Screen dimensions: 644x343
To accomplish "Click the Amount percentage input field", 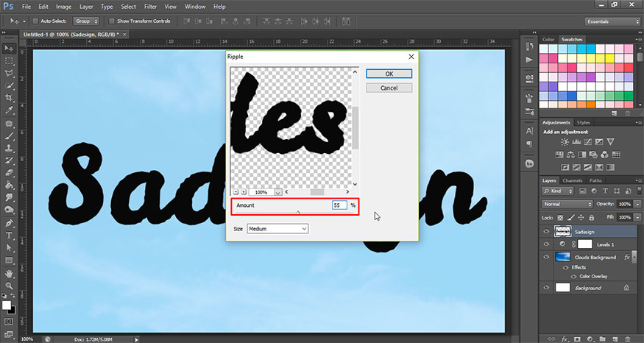I will pos(339,205).
